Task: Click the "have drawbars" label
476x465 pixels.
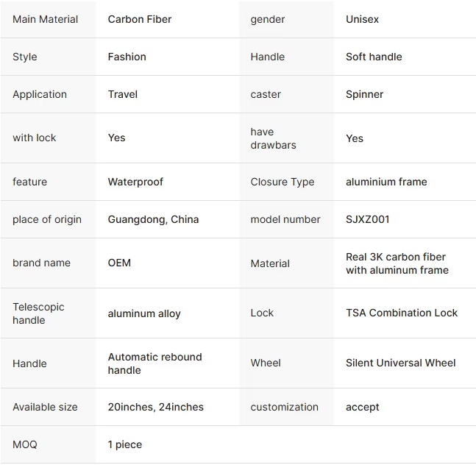Action: coord(273,138)
